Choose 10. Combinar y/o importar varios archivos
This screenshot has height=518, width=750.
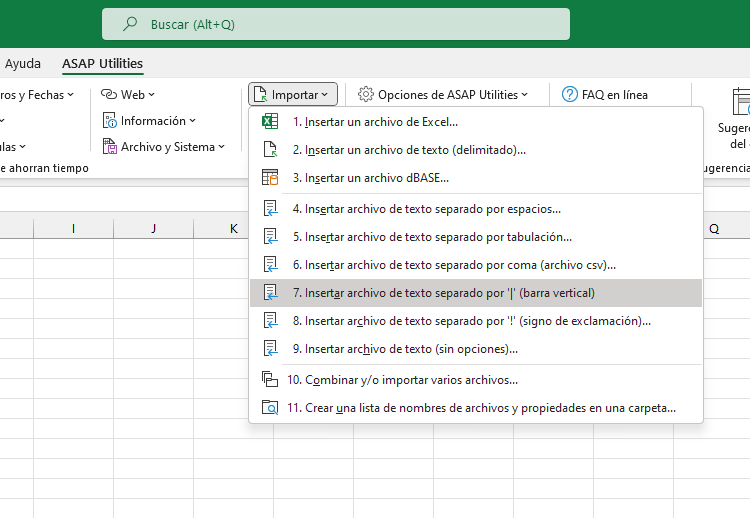point(476,380)
